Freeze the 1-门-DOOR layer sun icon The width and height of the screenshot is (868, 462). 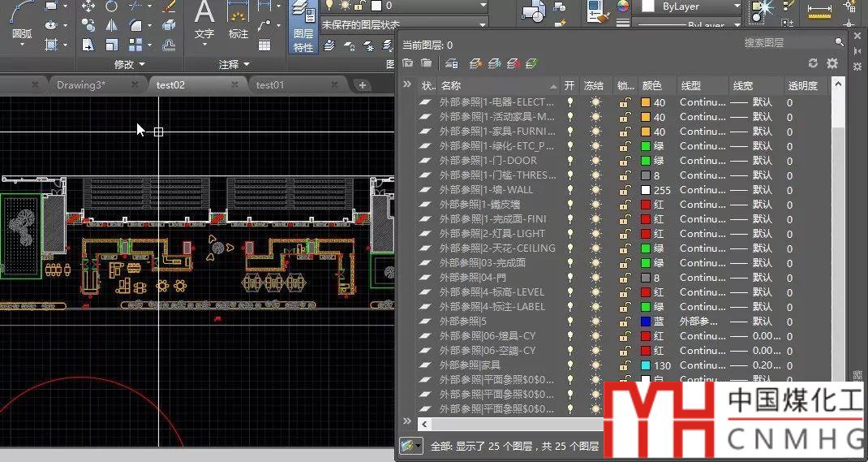point(596,161)
